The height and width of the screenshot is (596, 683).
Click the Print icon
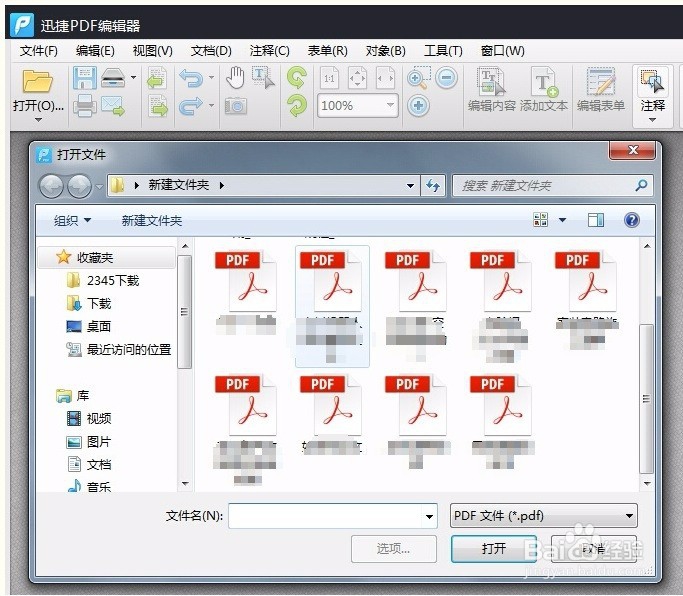(85, 106)
